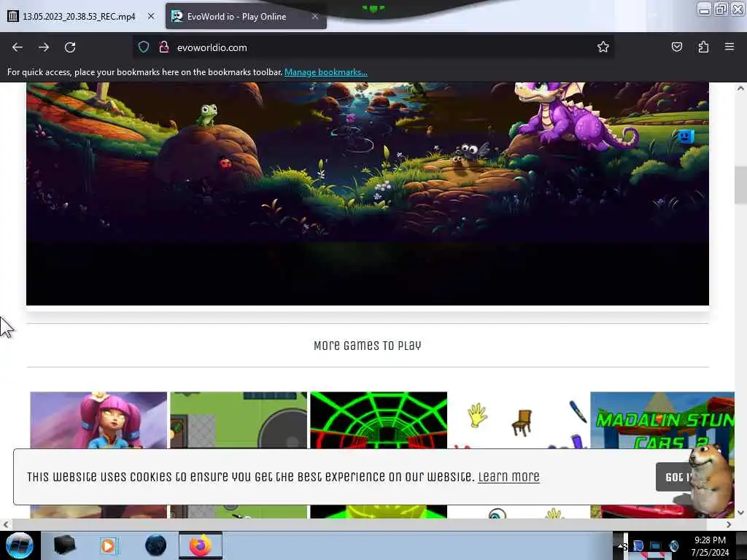
Task: Select the Firefox taskbar icon
Action: [201, 545]
